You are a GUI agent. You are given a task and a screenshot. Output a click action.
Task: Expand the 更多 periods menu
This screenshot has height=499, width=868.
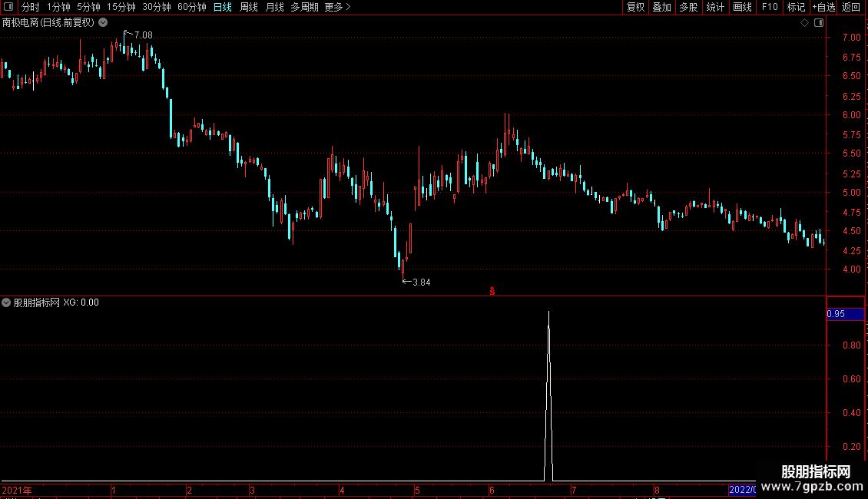click(x=338, y=7)
